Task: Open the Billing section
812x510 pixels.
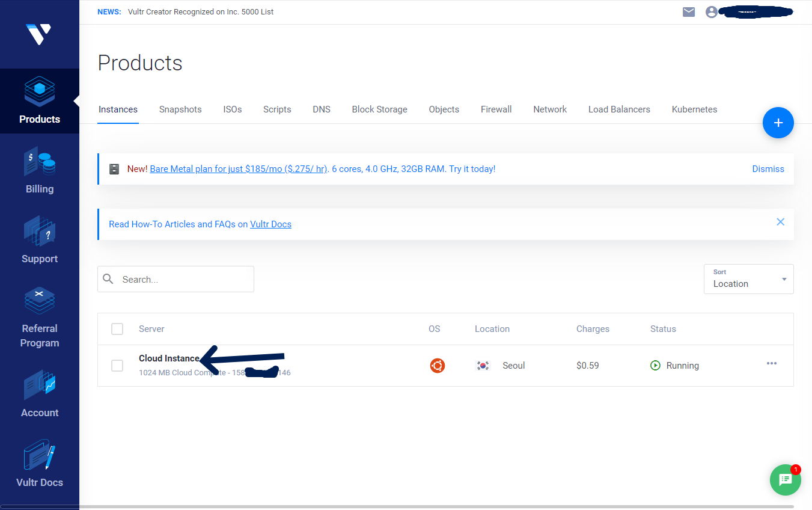Action: coord(40,171)
